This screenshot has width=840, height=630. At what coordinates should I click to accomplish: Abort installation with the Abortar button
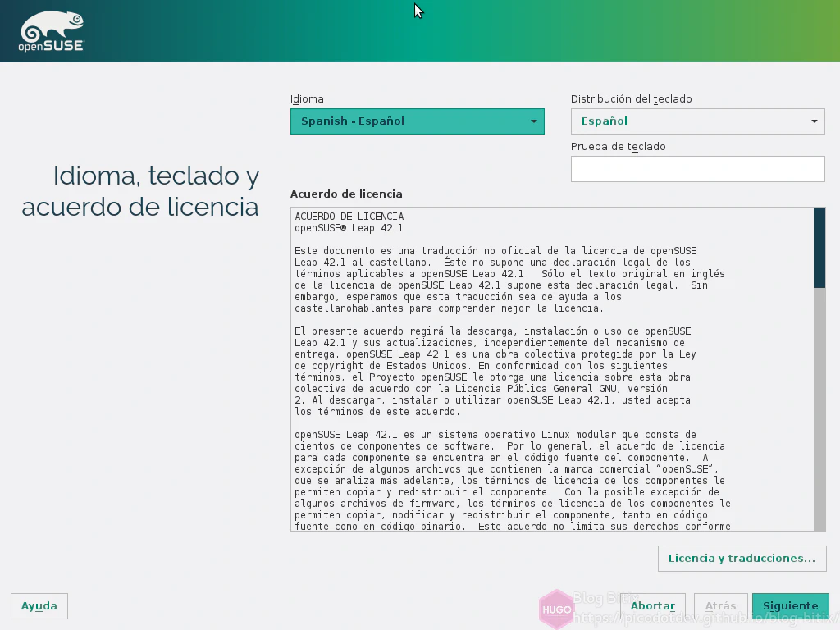[652, 606]
